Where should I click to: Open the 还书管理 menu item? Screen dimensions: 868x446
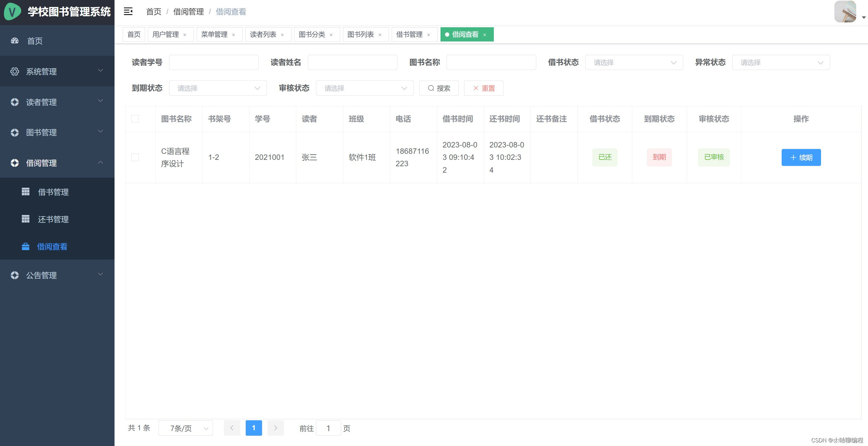click(53, 219)
